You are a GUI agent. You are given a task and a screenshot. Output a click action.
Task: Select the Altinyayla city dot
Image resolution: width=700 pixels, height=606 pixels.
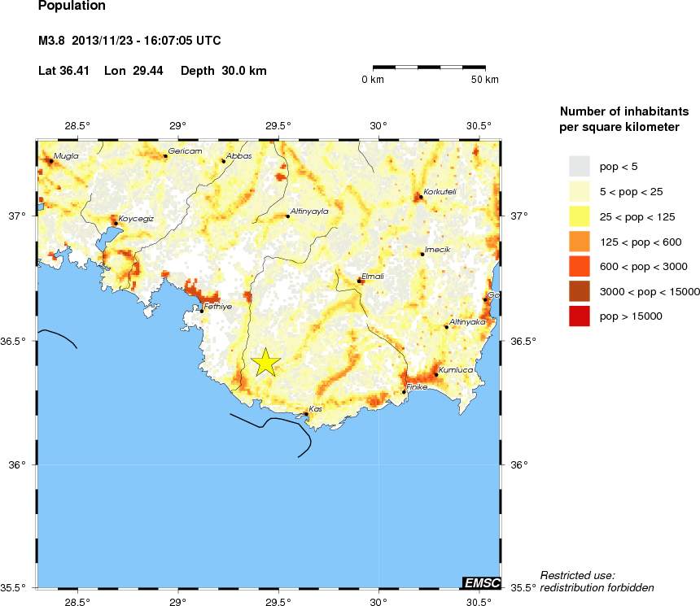click(288, 216)
